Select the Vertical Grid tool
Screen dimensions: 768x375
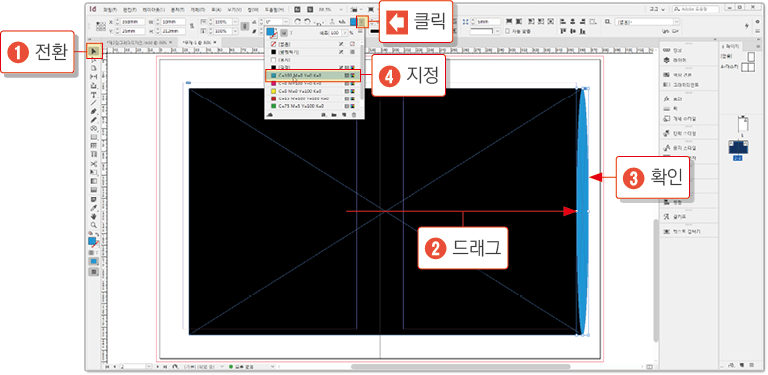point(94,155)
